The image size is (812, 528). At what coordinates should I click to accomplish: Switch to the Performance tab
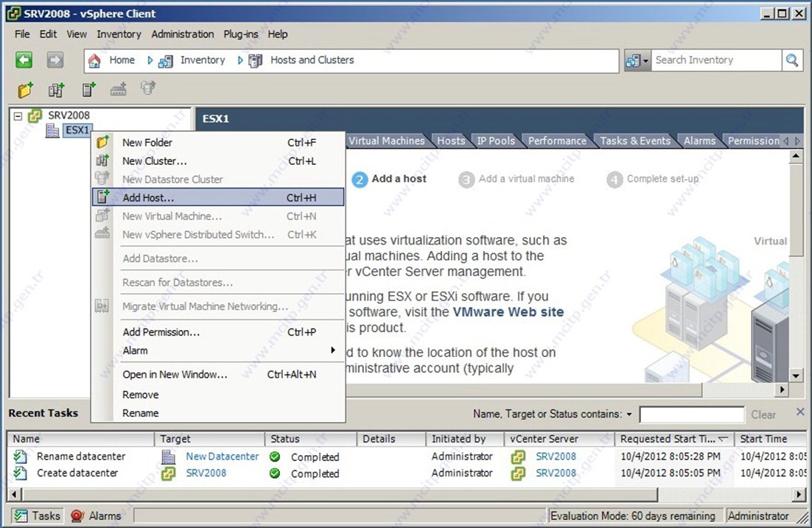point(557,141)
